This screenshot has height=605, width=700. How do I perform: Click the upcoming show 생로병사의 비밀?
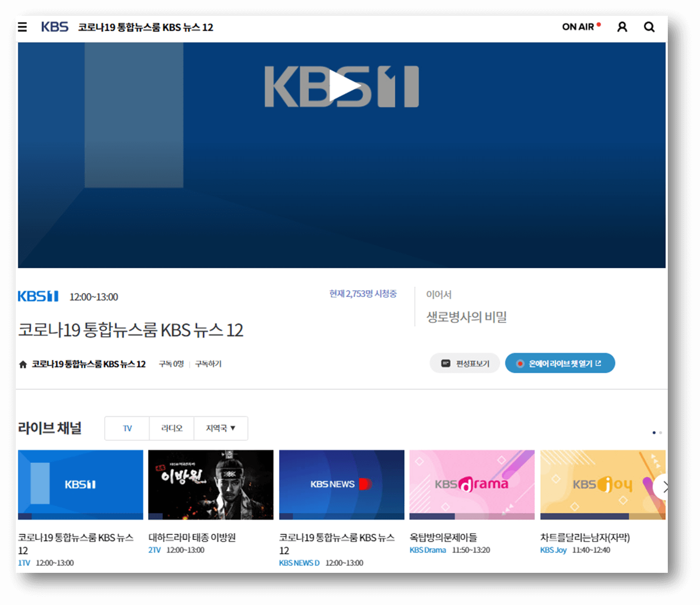(467, 317)
